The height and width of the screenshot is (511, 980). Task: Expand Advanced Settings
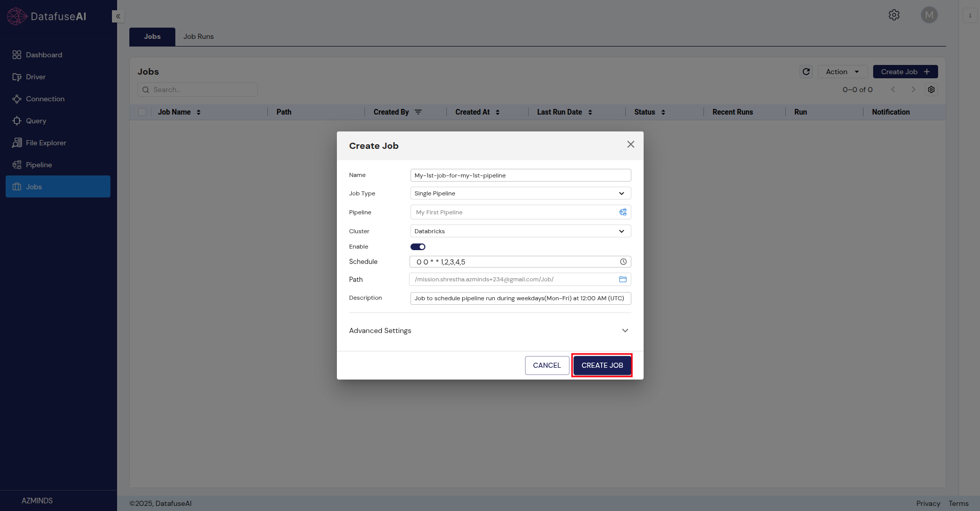[625, 330]
